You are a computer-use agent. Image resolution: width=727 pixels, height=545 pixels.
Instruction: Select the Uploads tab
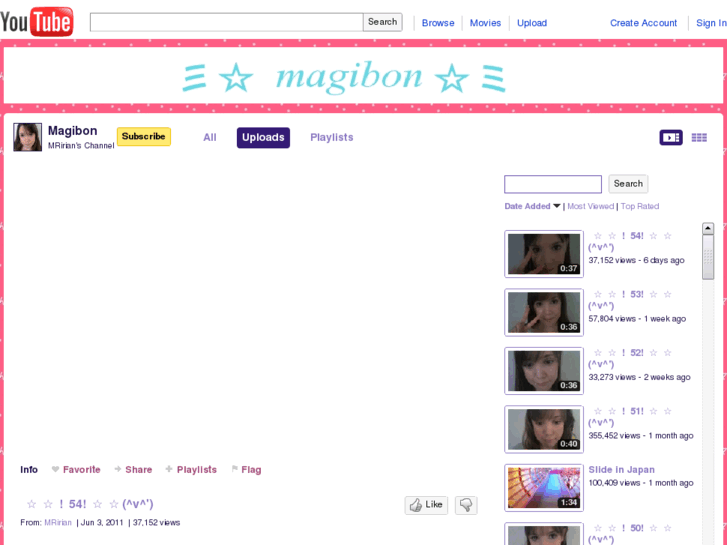pos(263,137)
